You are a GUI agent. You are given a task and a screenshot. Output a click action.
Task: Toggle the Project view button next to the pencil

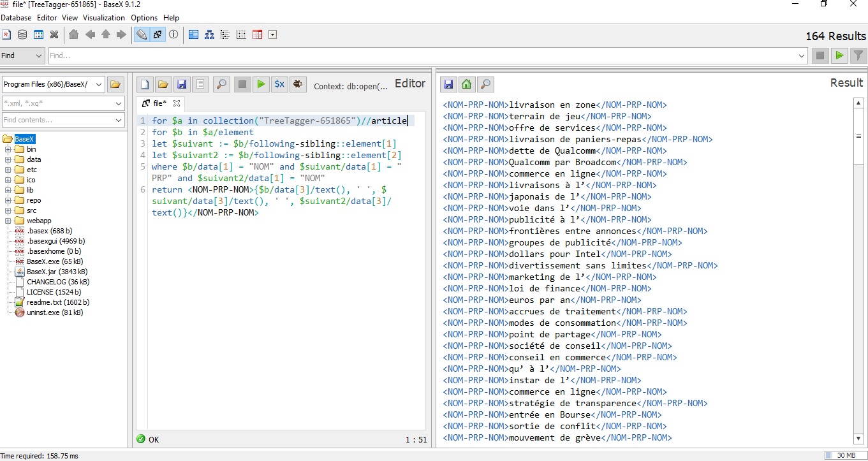(x=158, y=34)
